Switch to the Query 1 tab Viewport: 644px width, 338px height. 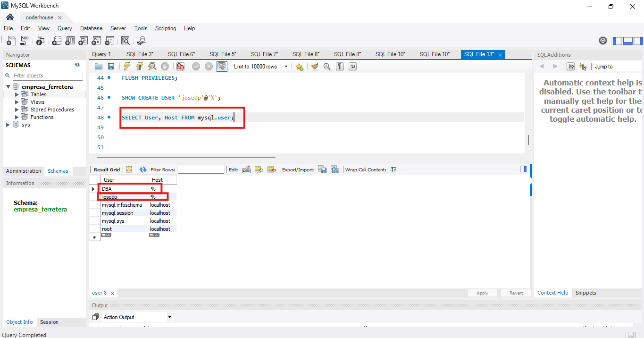coord(101,54)
